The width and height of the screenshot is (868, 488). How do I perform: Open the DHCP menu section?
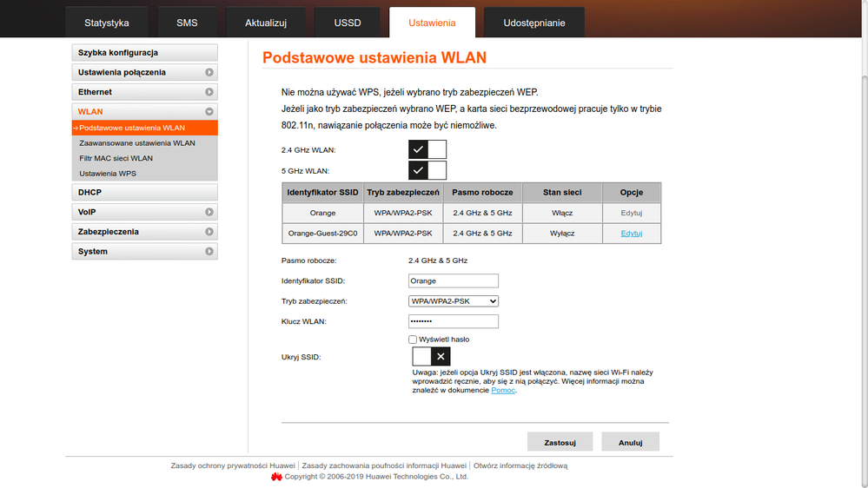pos(144,192)
